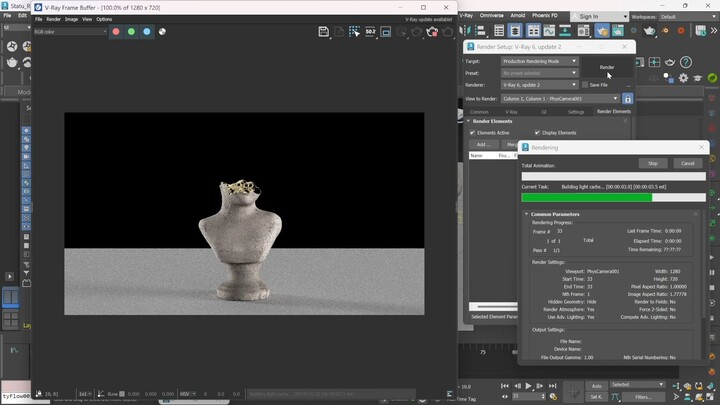This screenshot has height=405, width=720.
Task: Enable the Save File checkbox
Action: [x=585, y=85]
